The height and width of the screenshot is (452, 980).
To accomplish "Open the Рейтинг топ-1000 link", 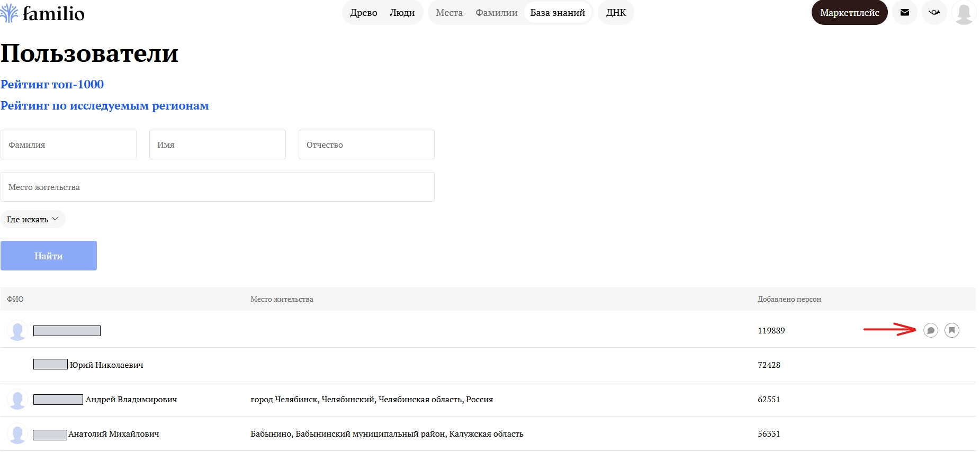I will pyautogui.click(x=52, y=84).
